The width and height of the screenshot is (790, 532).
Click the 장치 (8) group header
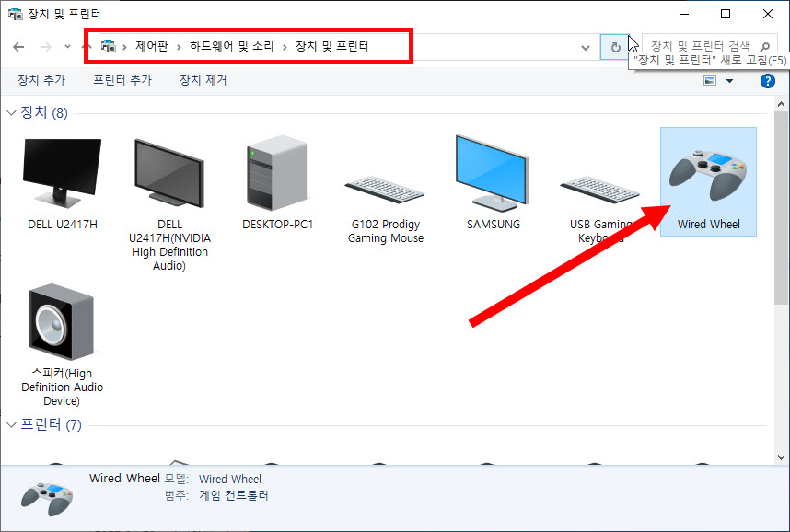pyautogui.click(x=44, y=112)
